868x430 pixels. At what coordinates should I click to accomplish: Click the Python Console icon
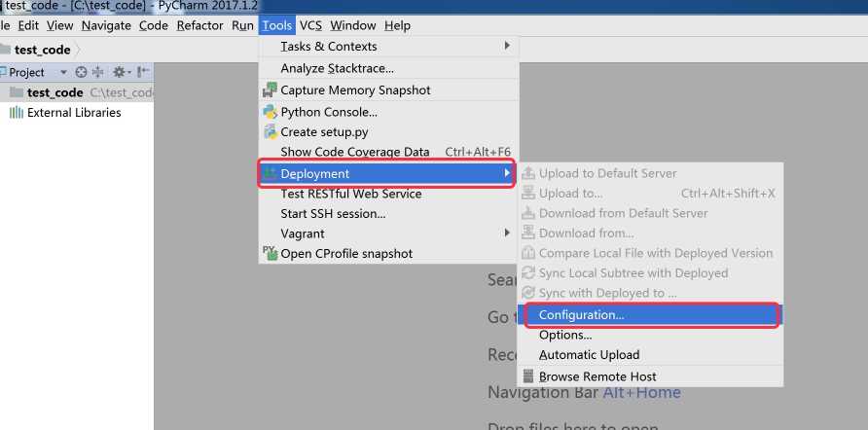(270, 112)
